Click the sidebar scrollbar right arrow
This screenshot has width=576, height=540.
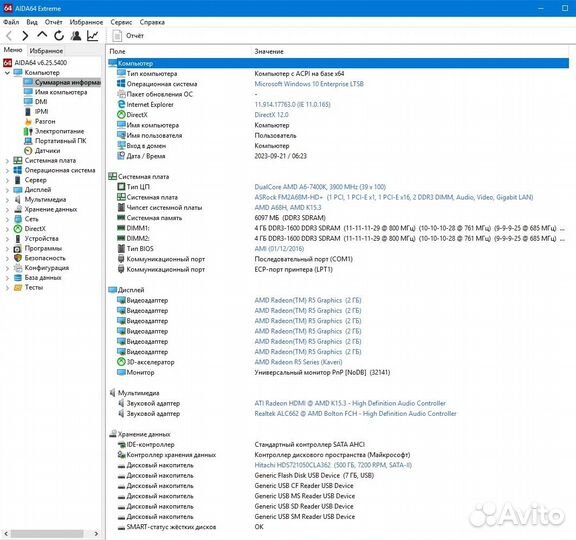coord(96,533)
